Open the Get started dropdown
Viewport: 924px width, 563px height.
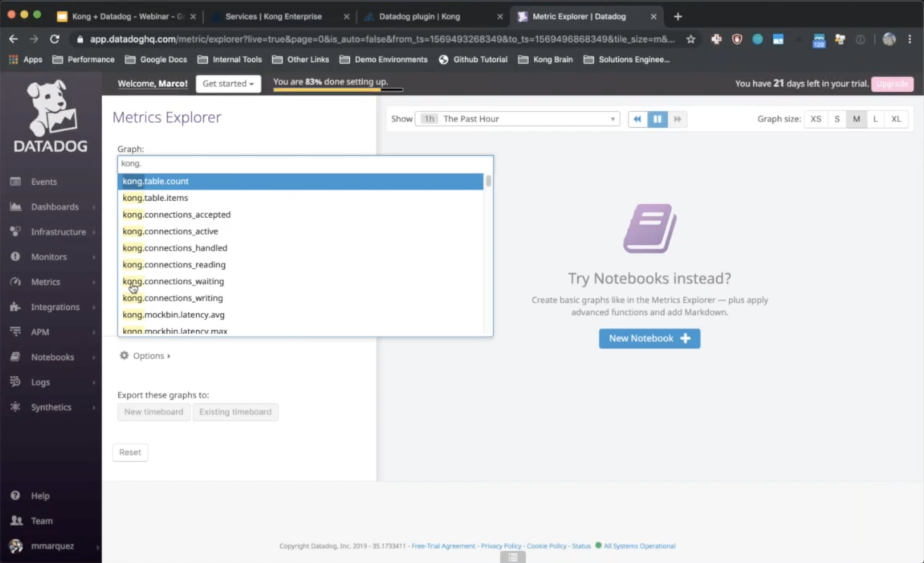pos(228,83)
